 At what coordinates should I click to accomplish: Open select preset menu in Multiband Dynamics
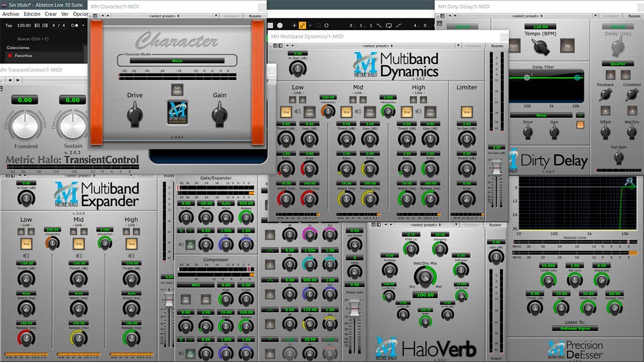378,46
